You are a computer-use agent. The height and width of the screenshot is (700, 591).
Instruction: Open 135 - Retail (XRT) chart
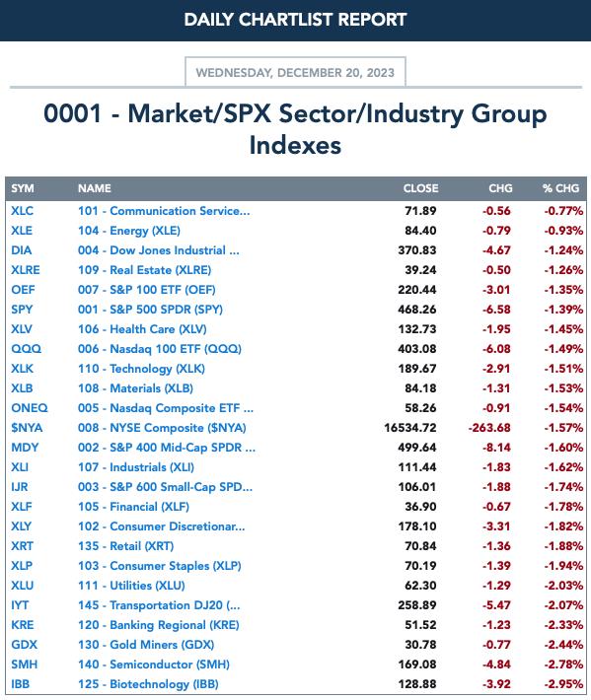point(125,546)
